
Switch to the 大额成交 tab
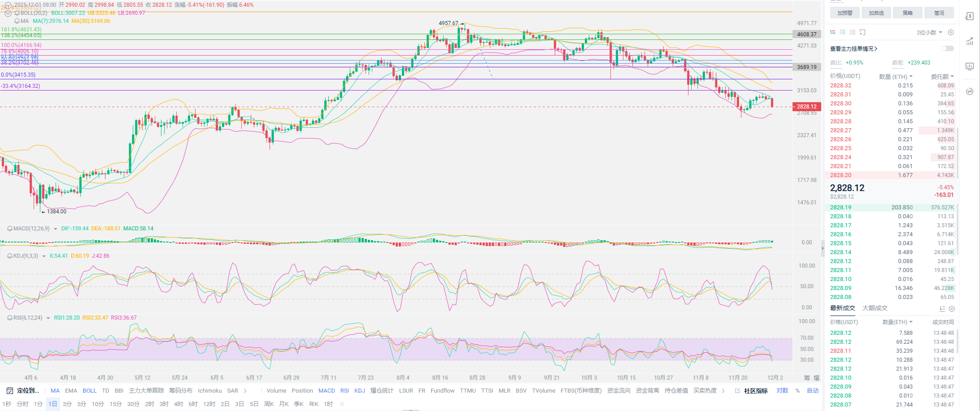(x=875, y=308)
